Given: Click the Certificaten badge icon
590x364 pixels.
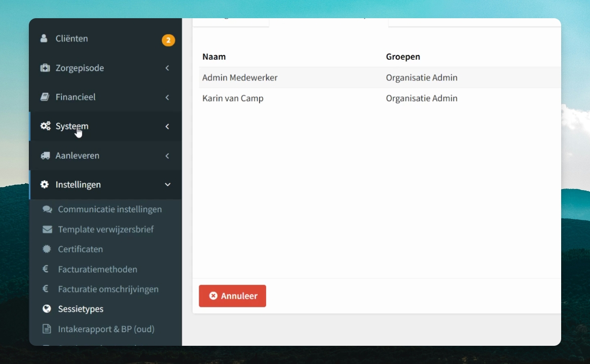Looking at the screenshot, I should 47,249.
